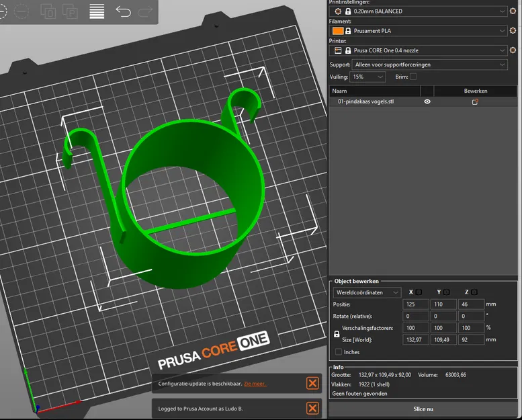522x420 pixels.
Task: Dismiss the Logged to Prusa Account notification
Action: pyautogui.click(x=312, y=409)
